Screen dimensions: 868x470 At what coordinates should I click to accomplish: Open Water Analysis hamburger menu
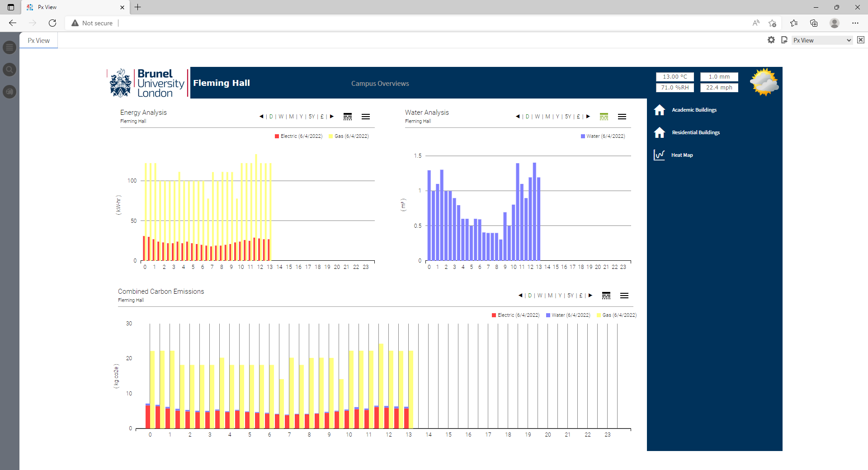coord(622,117)
